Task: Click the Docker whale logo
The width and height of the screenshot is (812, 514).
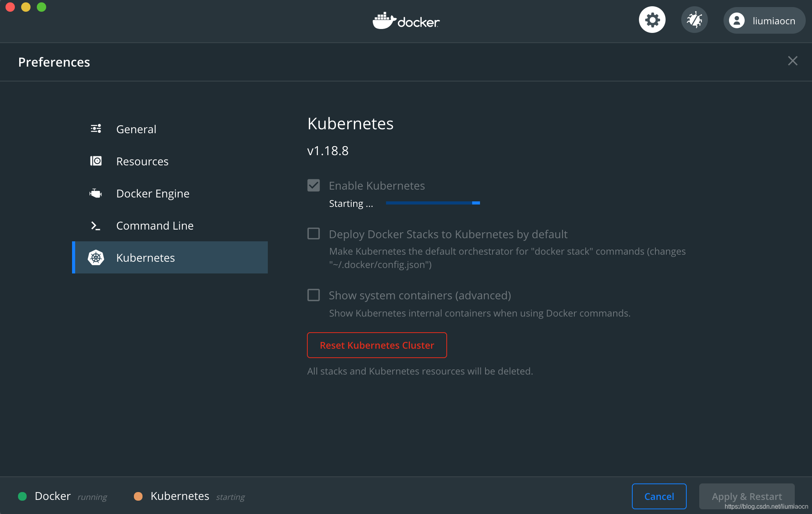Action: [x=406, y=21]
